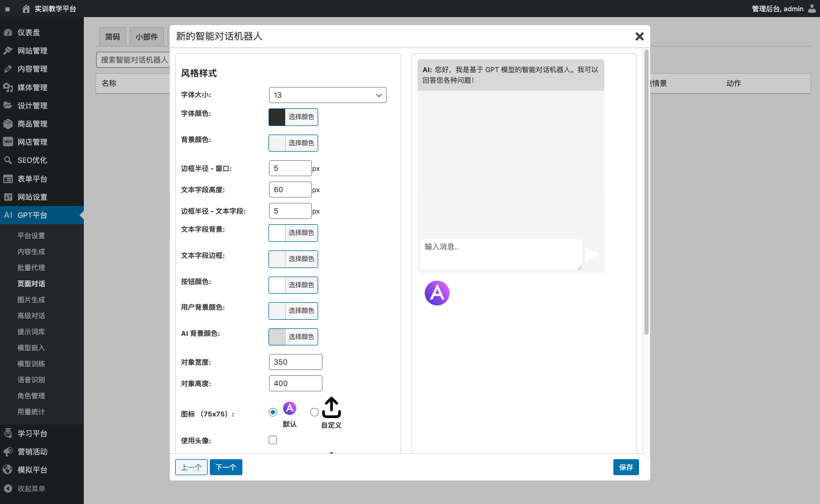Open 平台设置 submenu item
This screenshot has height=504, width=820.
pyautogui.click(x=31, y=235)
